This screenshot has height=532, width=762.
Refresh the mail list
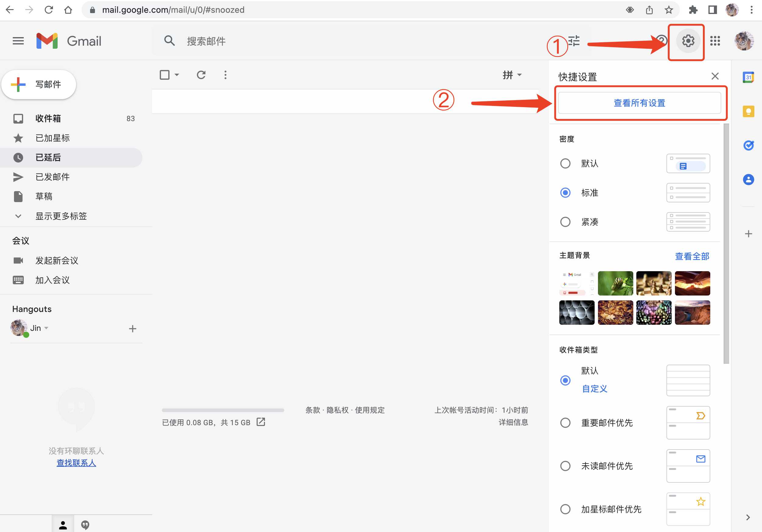[x=201, y=75]
